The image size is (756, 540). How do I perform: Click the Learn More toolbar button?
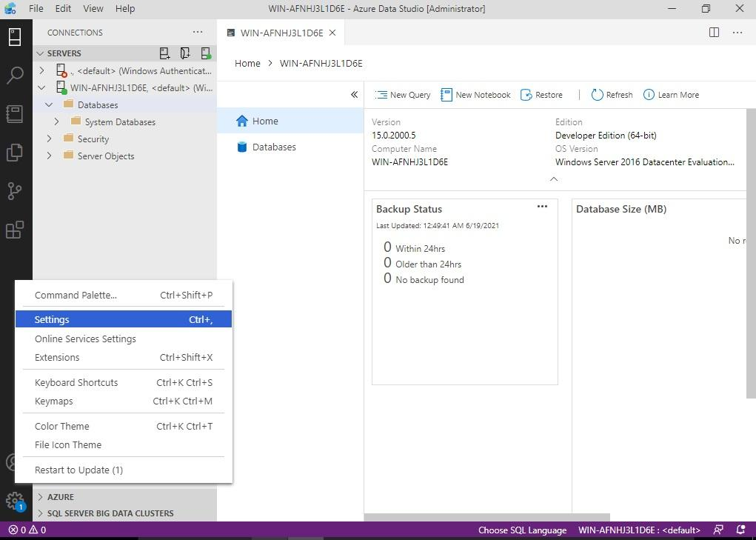671,95
